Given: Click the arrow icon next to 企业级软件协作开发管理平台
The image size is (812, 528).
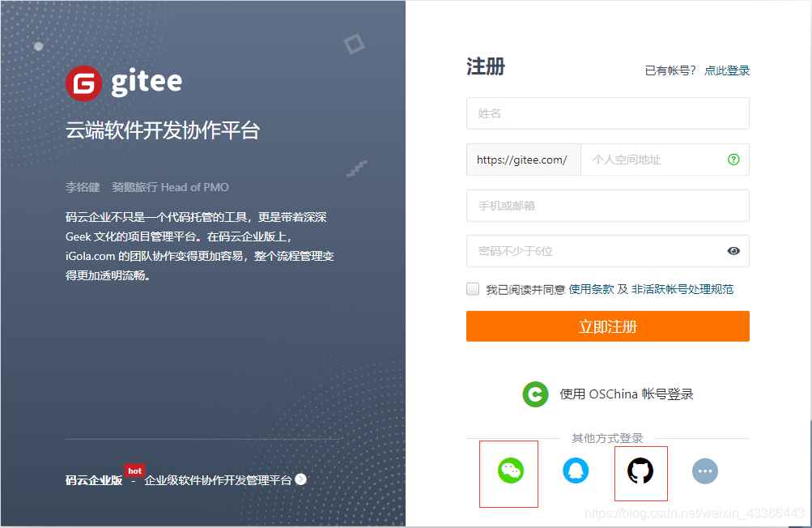Looking at the screenshot, I should tap(301, 479).
